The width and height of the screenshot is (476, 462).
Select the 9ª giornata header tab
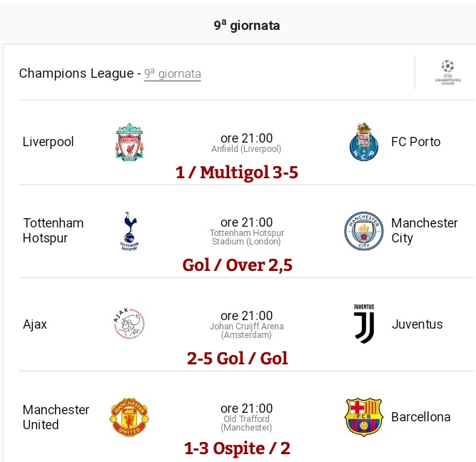247,26
